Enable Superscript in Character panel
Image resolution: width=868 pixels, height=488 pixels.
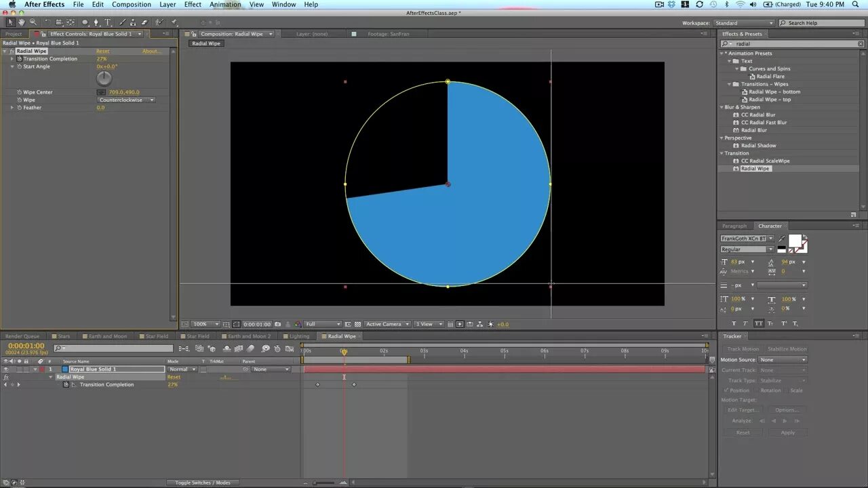[x=784, y=324]
